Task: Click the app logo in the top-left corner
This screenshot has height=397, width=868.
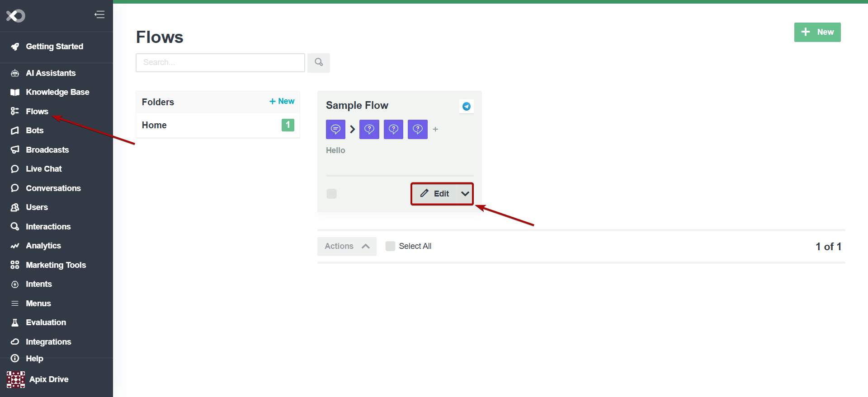Action: [x=15, y=16]
